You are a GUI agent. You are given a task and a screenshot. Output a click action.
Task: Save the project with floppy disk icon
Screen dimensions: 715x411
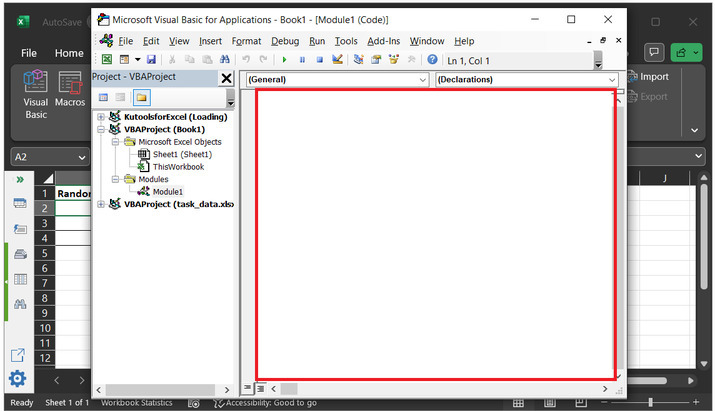click(x=151, y=59)
